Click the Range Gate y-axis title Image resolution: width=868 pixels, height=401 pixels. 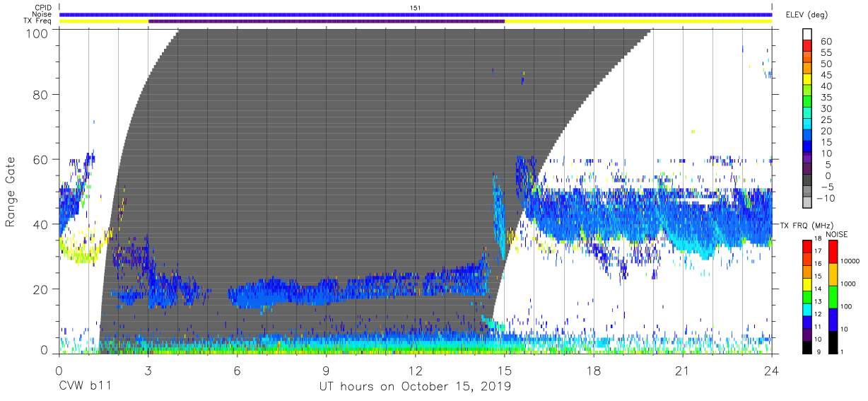click(11, 192)
